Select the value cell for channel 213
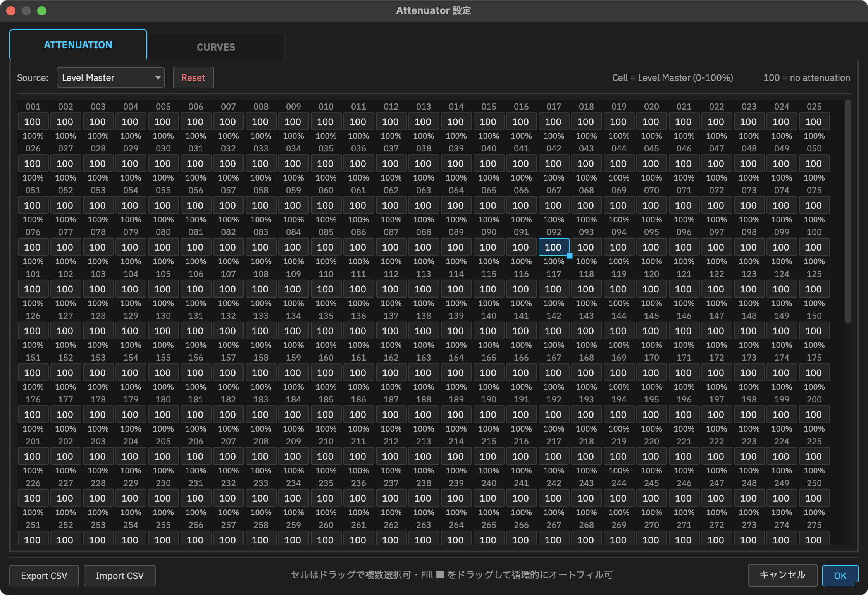Image resolution: width=868 pixels, height=595 pixels. pyautogui.click(x=423, y=456)
